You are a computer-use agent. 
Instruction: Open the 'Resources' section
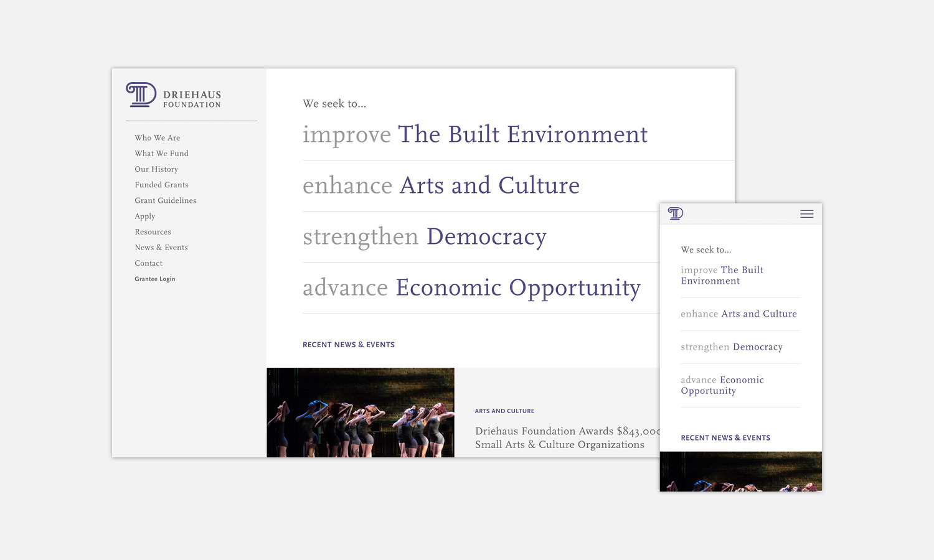click(153, 231)
